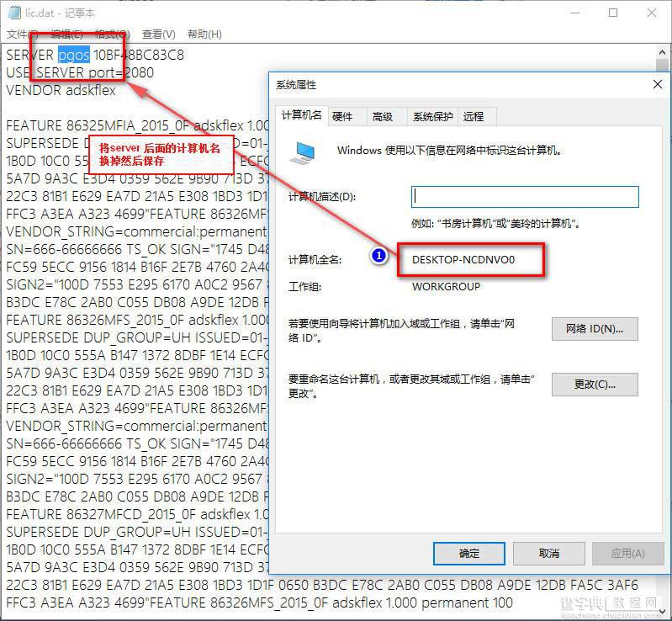This screenshot has width=672, height=621.
Task: Click the 计算机全名 label
Action: tap(315, 260)
